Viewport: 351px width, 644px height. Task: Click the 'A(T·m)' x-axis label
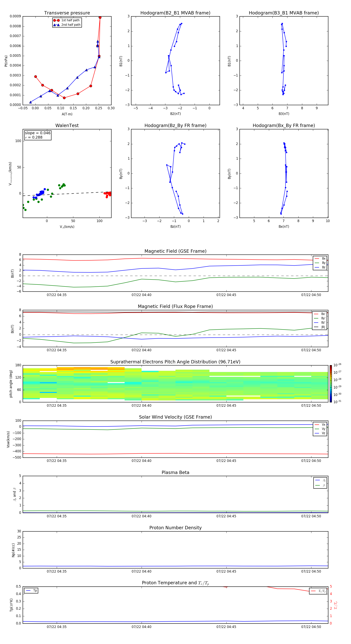(67, 114)
